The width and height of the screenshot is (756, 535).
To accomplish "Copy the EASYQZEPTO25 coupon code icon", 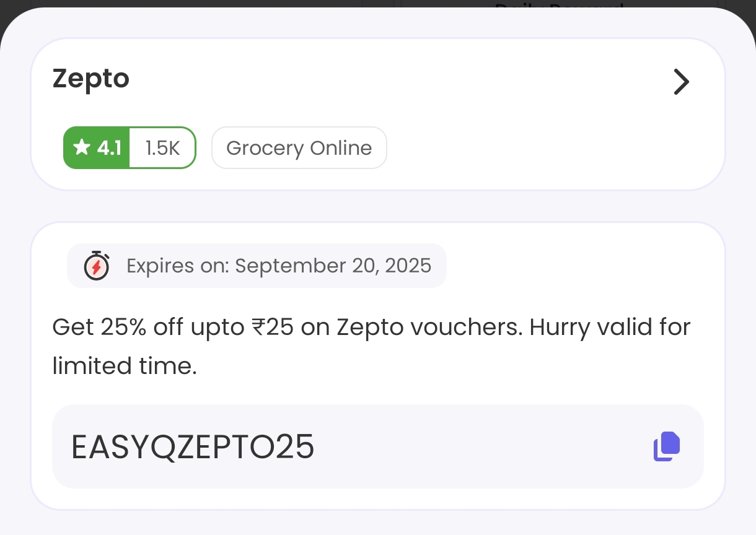I will (667, 446).
